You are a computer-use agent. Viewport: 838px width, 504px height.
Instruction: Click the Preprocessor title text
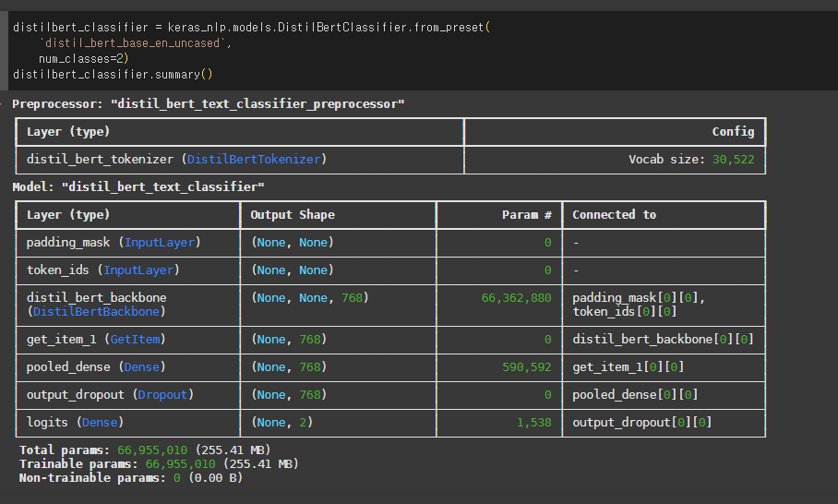tap(208, 103)
